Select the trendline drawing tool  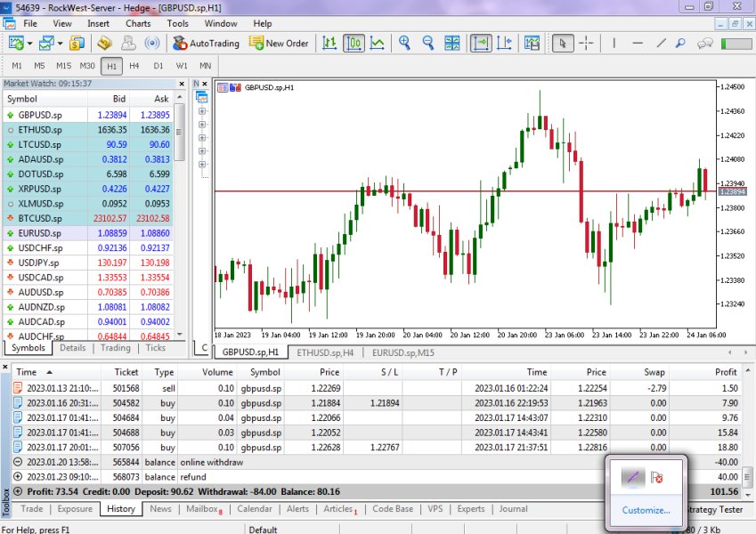(x=661, y=44)
